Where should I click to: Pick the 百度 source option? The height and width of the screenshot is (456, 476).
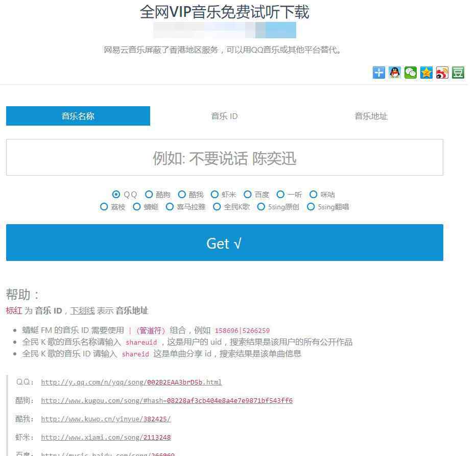(248, 194)
